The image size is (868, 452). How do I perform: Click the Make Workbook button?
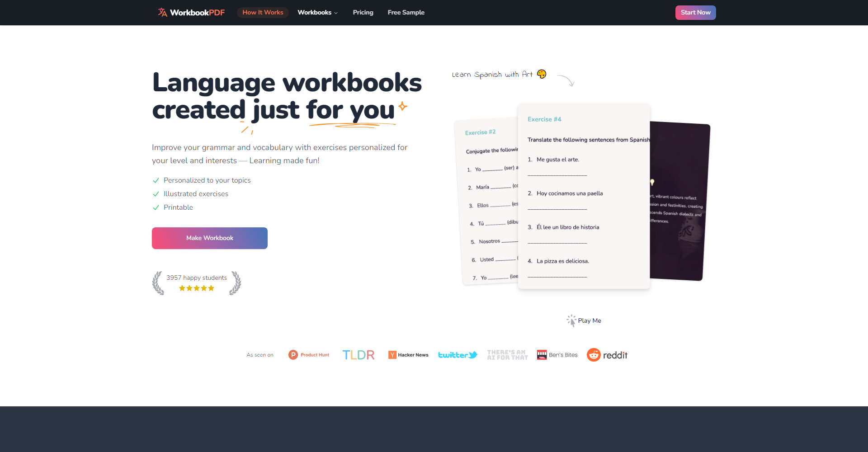(209, 238)
